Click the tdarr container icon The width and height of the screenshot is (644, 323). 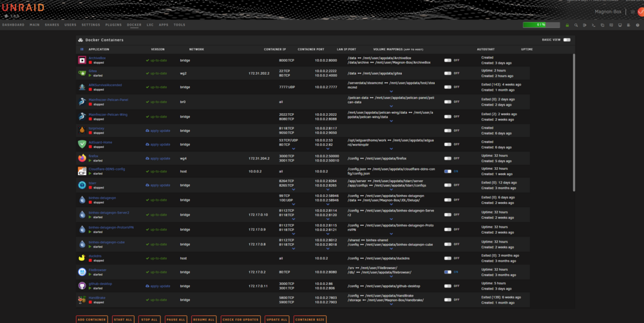point(82,185)
